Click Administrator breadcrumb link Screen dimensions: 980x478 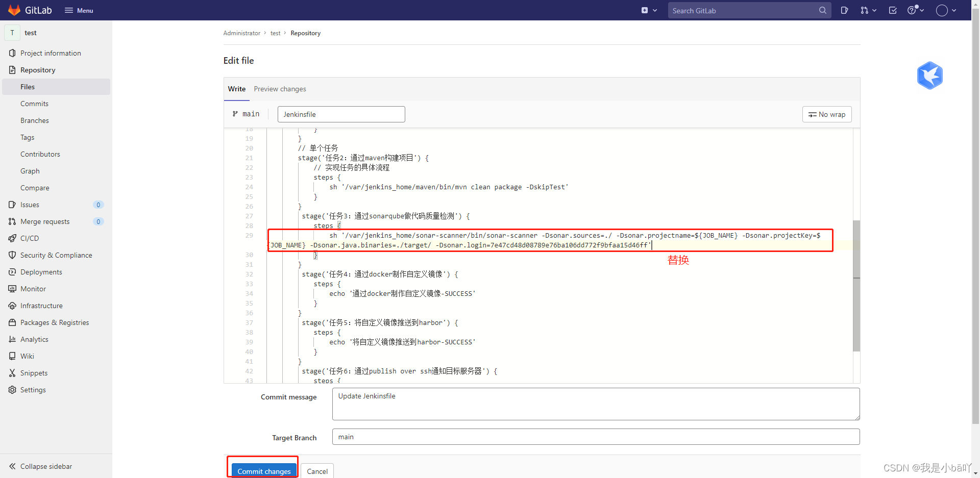click(241, 33)
